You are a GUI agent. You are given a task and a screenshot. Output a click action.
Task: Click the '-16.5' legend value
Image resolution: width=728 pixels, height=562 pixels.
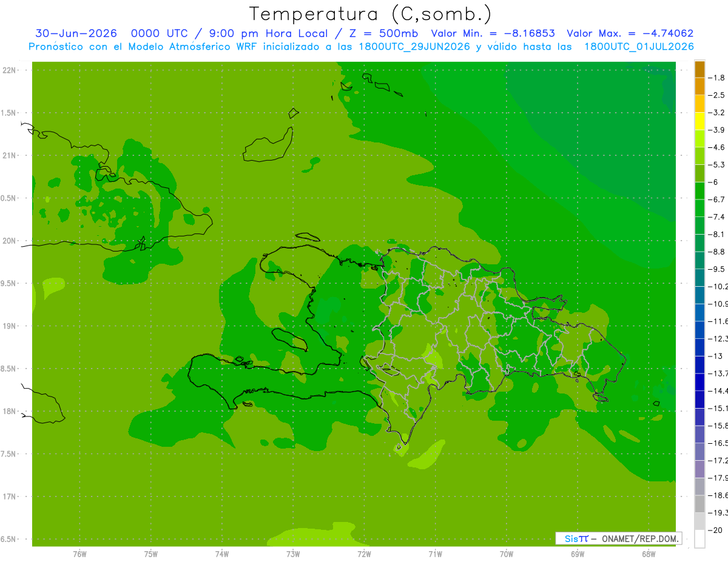click(718, 443)
